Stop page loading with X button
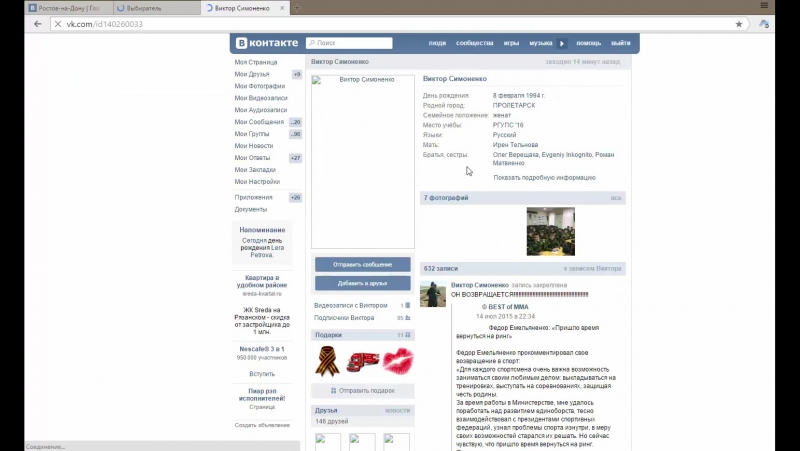 [58, 24]
